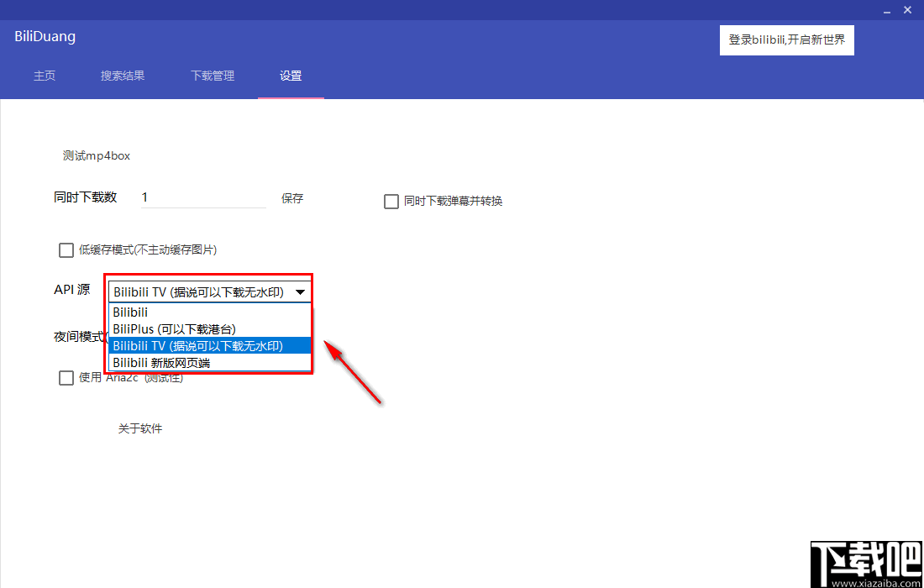924x588 pixels.
Task: Select the 设置 tab
Action: click(x=291, y=76)
